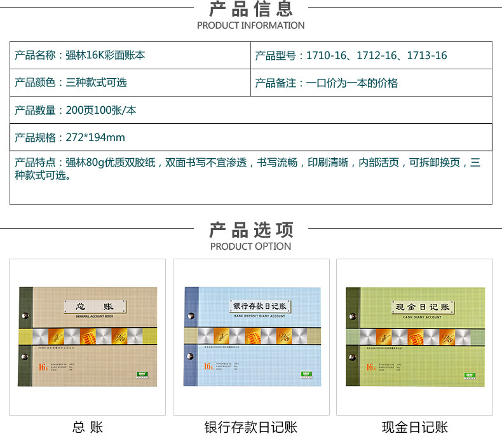502x448 pixels.
Task: Click the 16K mark on green cover
Action: (370, 367)
